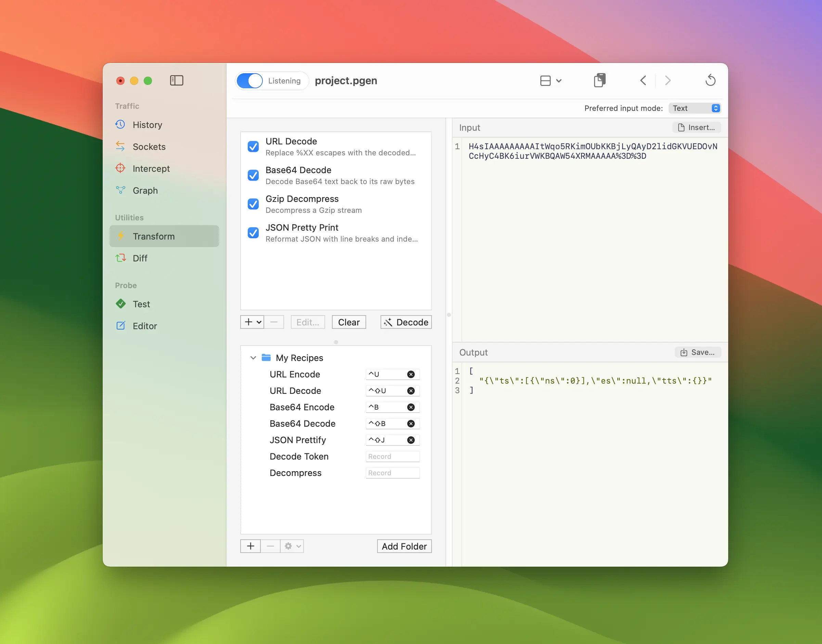
Task: Open the Preferred input mode dropdown
Action: point(695,108)
